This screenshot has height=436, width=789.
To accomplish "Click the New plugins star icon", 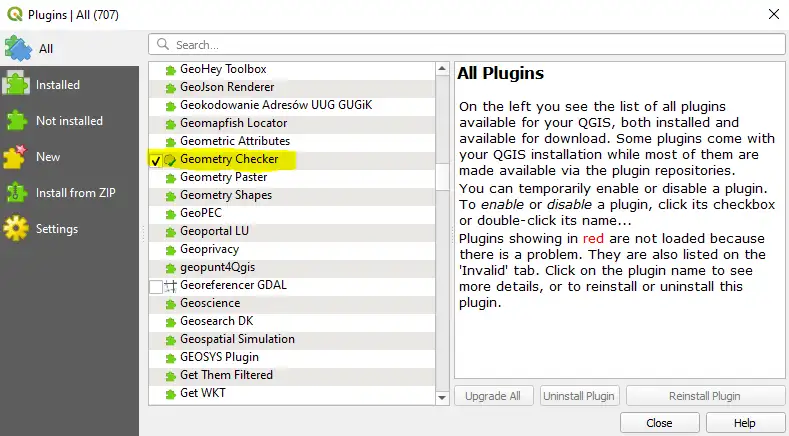I will 17,157.
